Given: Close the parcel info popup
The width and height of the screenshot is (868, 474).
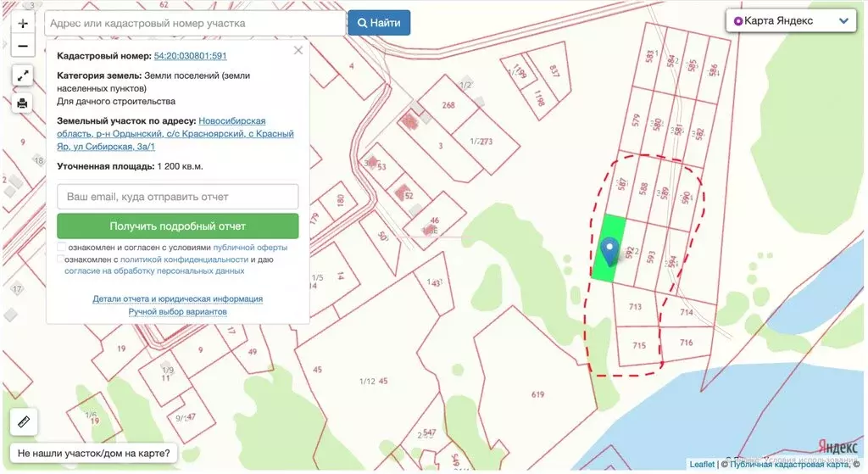Looking at the screenshot, I should pos(298,50).
